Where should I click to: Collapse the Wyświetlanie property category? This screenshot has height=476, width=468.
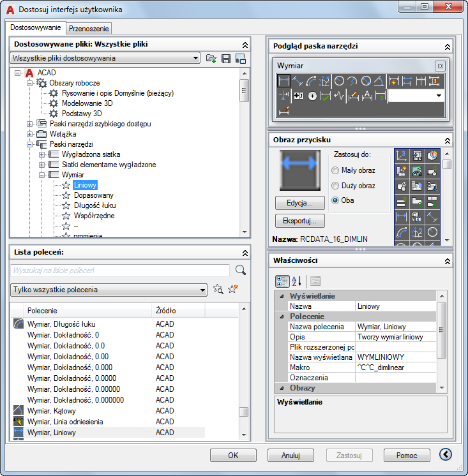pyautogui.click(x=282, y=296)
